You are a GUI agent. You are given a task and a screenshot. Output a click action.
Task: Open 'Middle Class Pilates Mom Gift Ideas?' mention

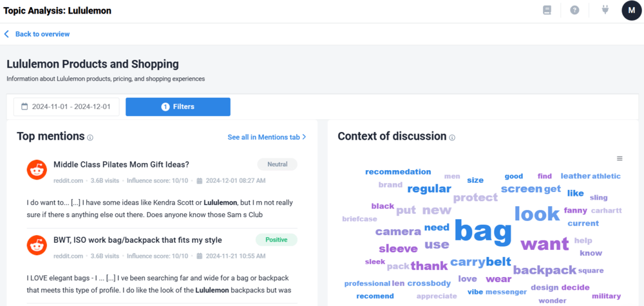pyautogui.click(x=121, y=165)
